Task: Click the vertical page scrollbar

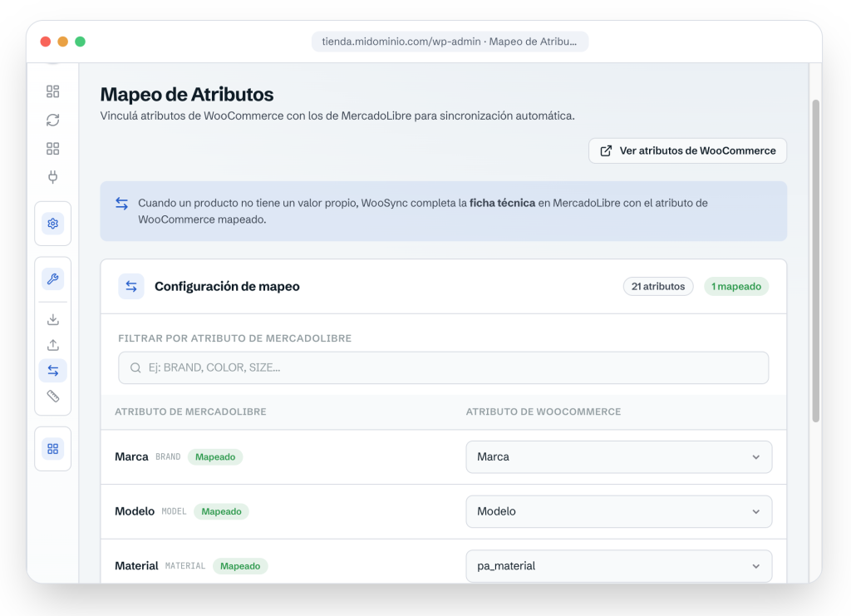Action: (816, 260)
